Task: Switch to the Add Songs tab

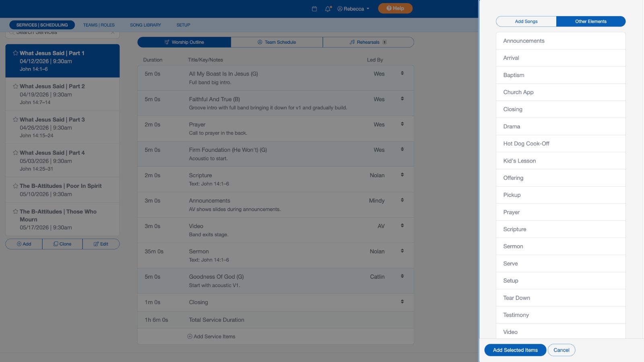Action: 526,21
